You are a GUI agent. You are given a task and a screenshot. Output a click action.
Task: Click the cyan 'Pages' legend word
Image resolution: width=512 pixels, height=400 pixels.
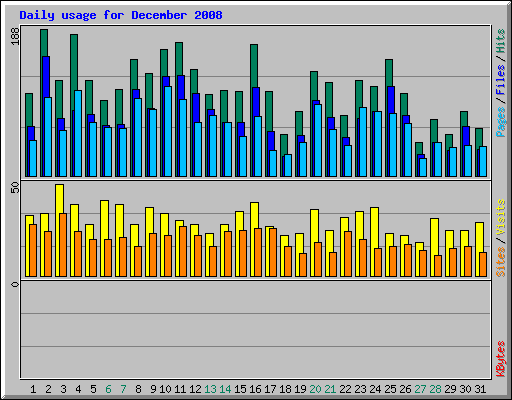pyautogui.click(x=500, y=122)
